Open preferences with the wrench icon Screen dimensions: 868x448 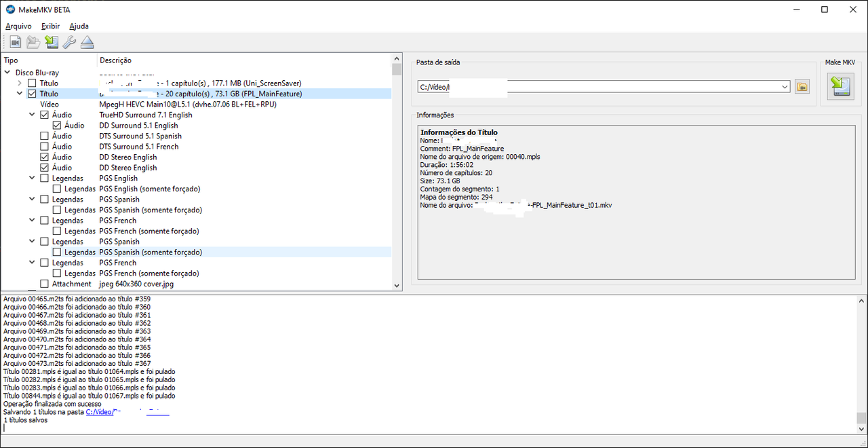pos(69,43)
